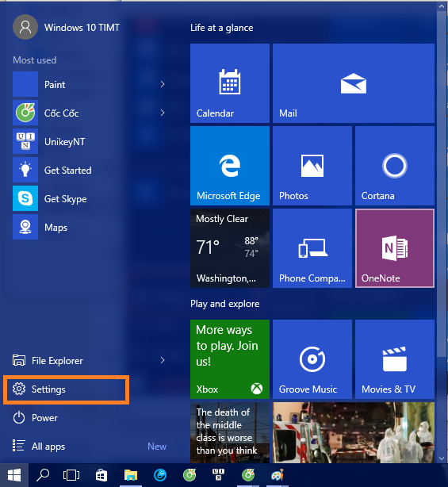Open the Calendar tile
The image size is (448, 487).
(x=230, y=83)
